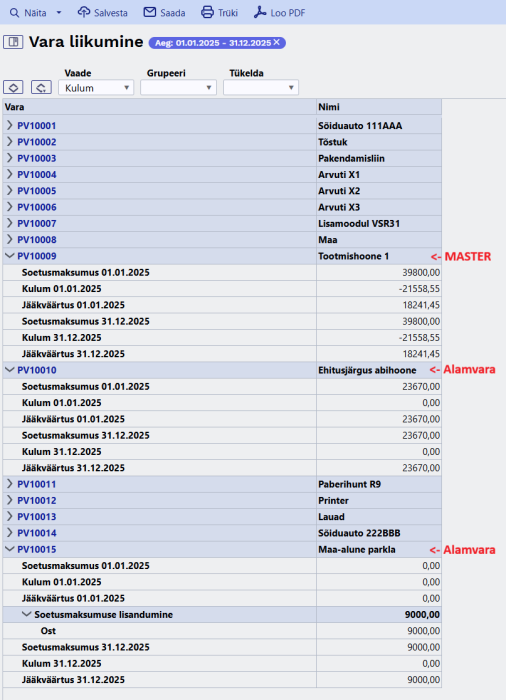Click the Trüki button label
Image resolution: width=506 pixels, height=700 pixels.
[x=228, y=13]
